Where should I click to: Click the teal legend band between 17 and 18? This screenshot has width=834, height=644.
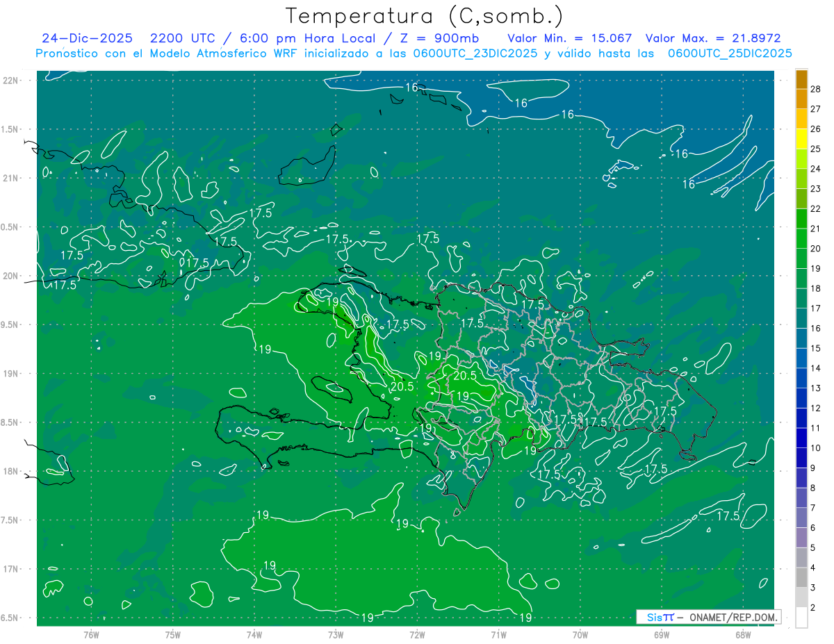(801, 299)
